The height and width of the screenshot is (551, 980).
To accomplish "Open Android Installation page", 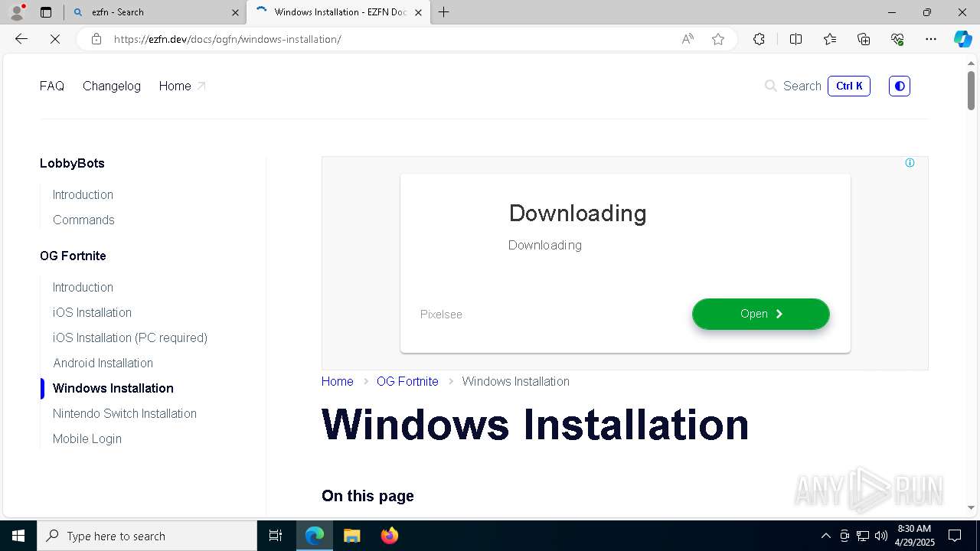I will click(x=103, y=363).
